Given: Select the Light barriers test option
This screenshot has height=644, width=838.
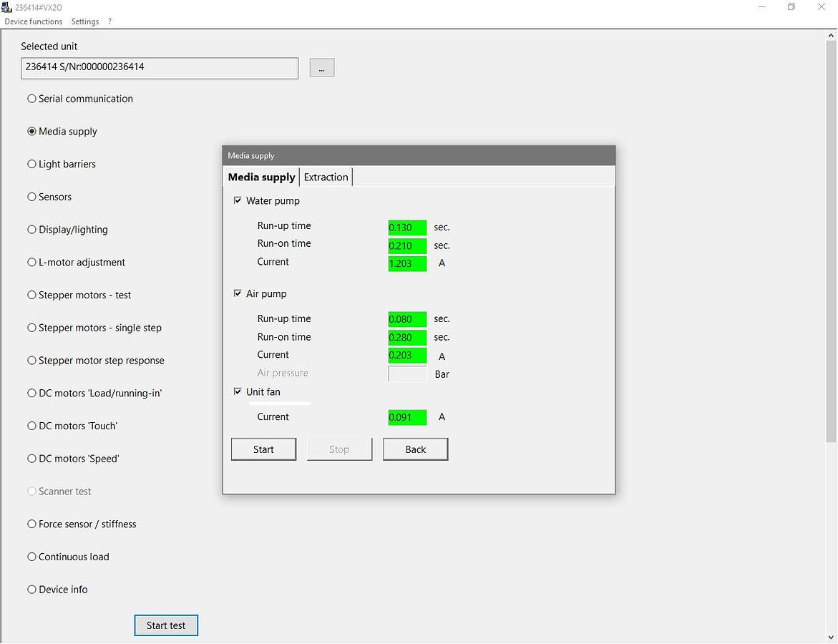Looking at the screenshot, I should 31,164.
